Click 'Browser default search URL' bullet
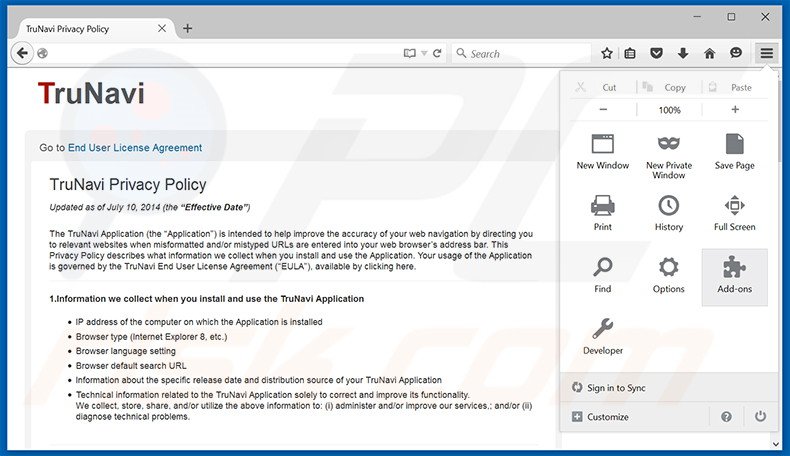 tap(131, 366)
